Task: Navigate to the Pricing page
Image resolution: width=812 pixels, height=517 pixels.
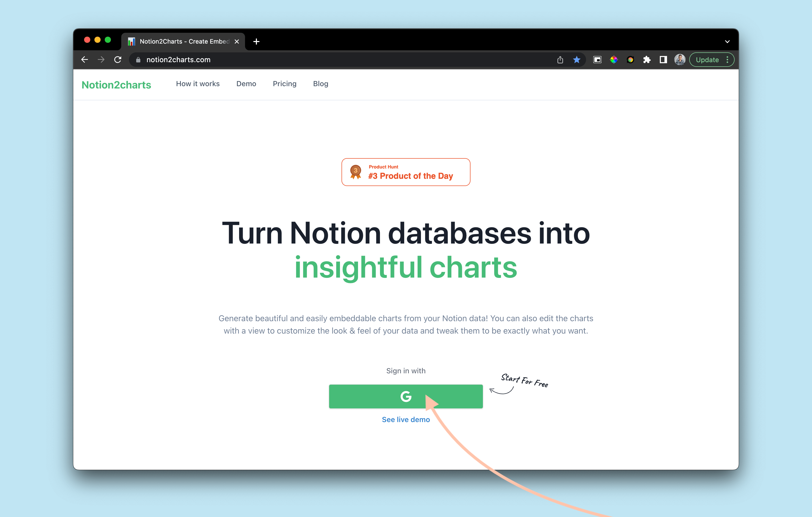Action: 284,84
